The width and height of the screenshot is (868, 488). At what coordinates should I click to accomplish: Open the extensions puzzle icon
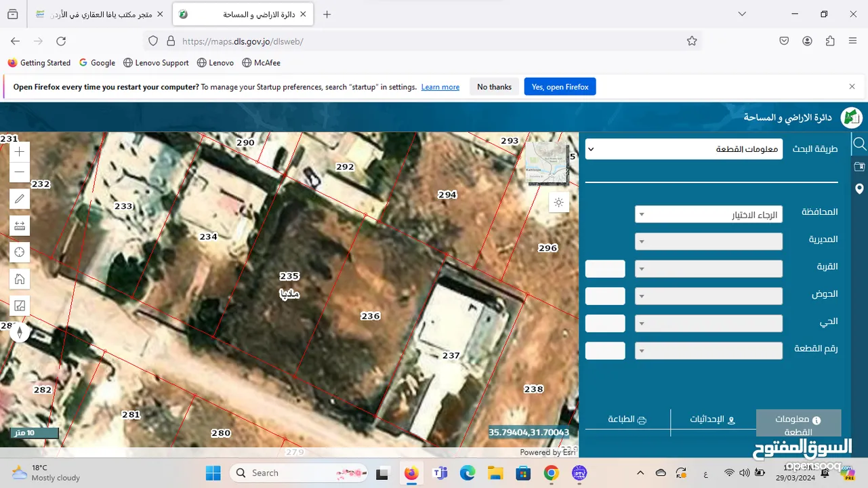coord(830,41)
